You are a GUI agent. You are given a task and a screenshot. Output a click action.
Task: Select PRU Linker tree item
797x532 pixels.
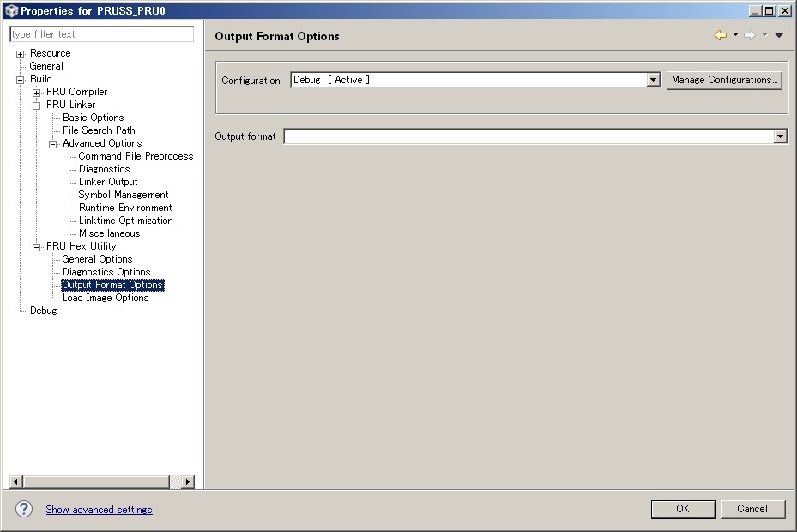tap(70, 105)
